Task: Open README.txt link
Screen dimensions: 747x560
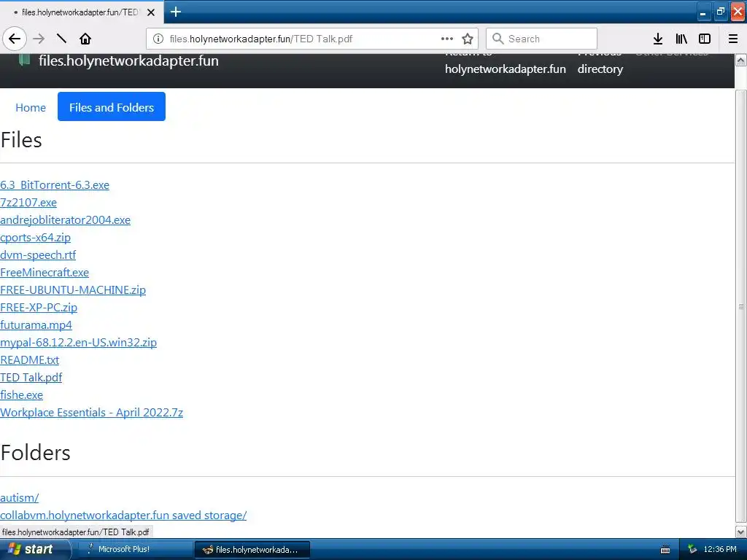Action: point(29,360)
